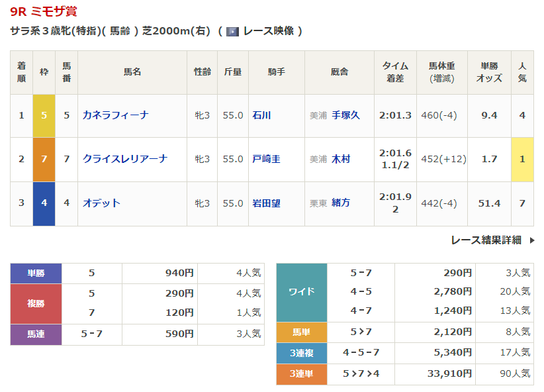Open jockey 戸崎圭 profile
Viewport: 544px width, 392px height.
tap(266, 159)
